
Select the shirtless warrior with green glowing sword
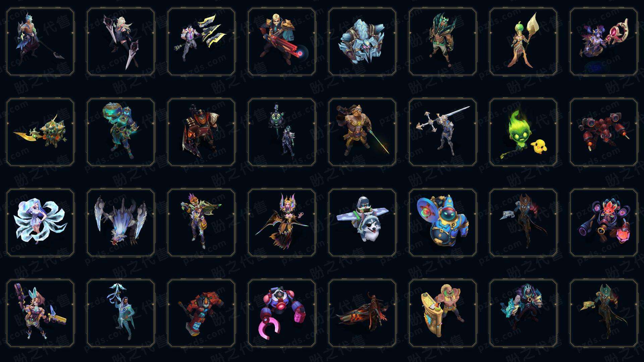pos(362,132)
